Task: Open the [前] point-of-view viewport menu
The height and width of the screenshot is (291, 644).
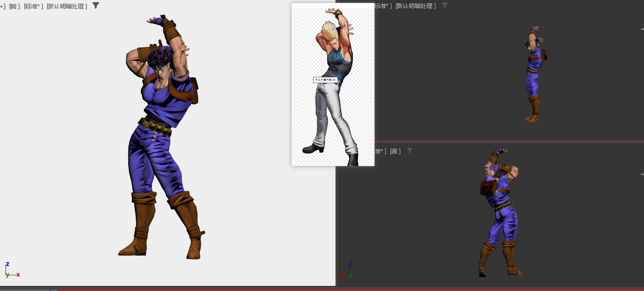Action: 14,6
